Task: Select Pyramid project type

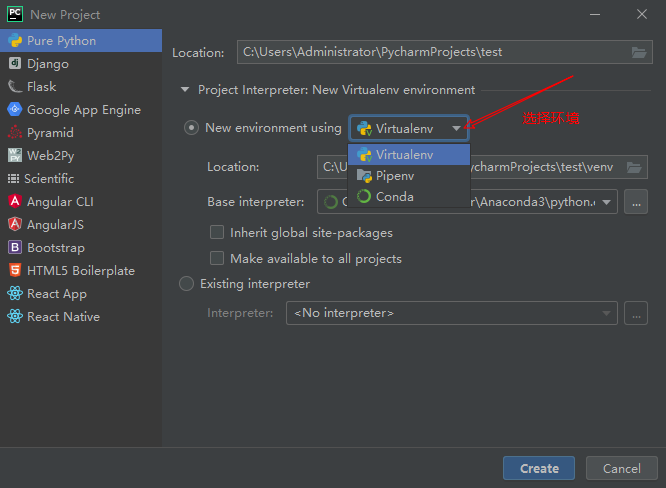Action: pyautogui.click(x=81, y=133)
